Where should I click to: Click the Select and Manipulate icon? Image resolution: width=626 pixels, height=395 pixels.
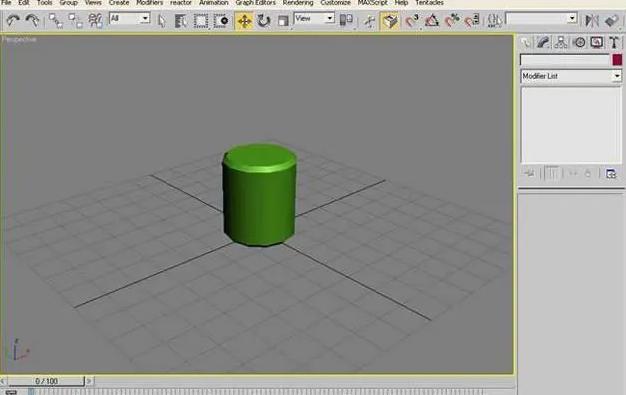(370, 21)
